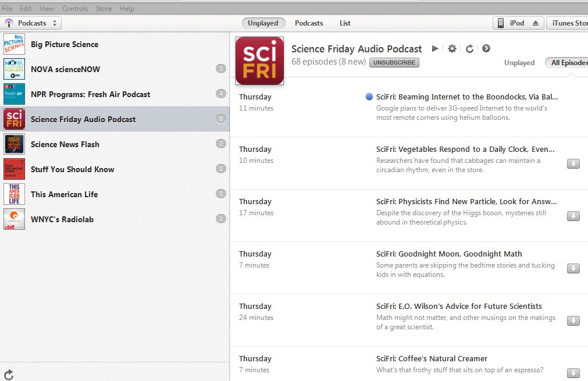588x381 pixels.
Task: Open the Podcasts library dropdown
Action: coord(31,23)
